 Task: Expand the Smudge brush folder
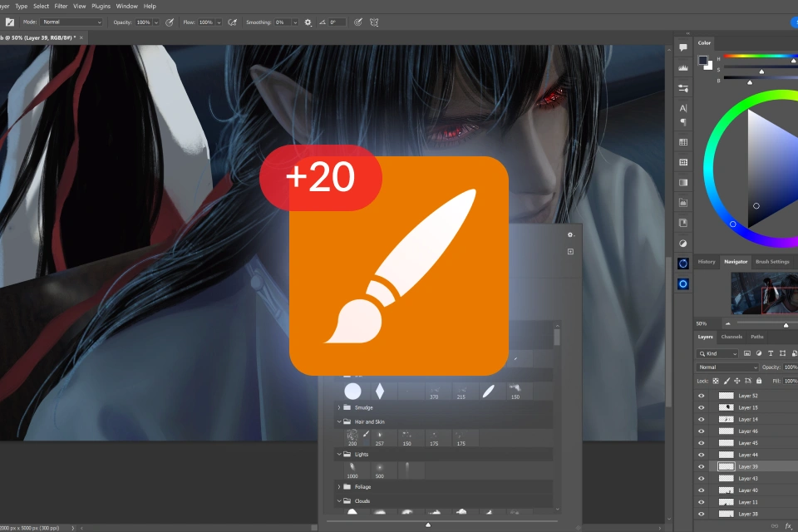pyautogui.click(x=339, y=408)
